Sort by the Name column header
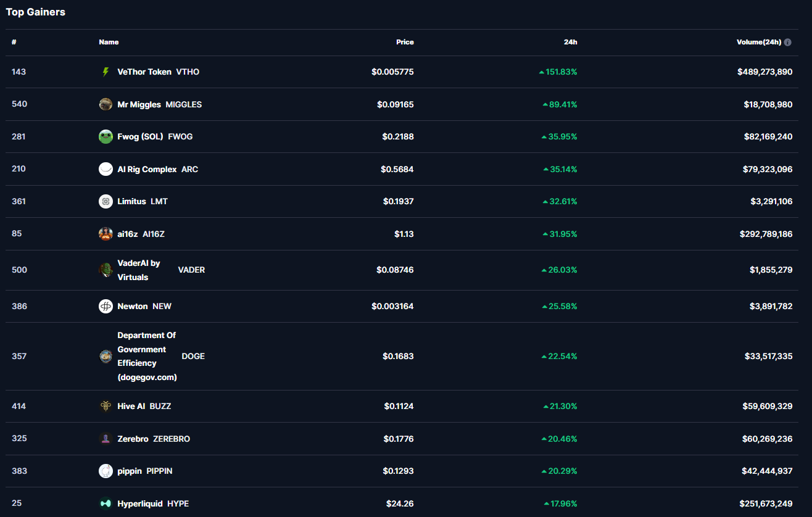 [109, 42]
